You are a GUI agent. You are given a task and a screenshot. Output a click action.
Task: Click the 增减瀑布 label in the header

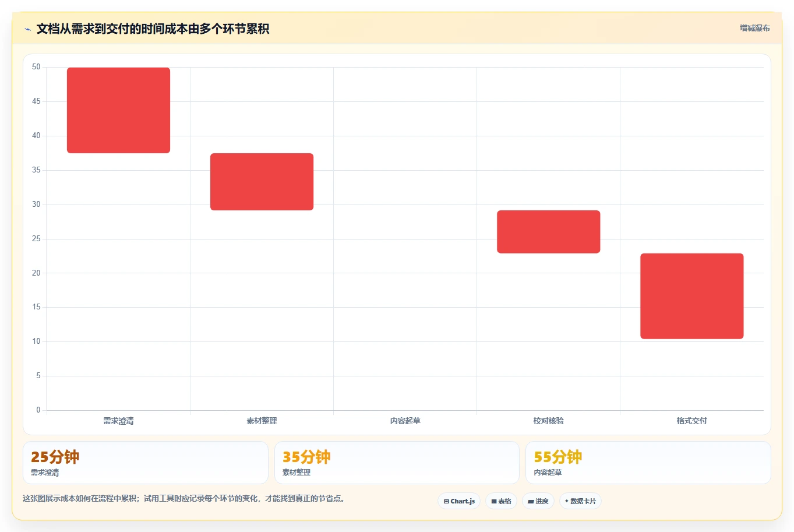pyautogui.click(x=754, y=28)
